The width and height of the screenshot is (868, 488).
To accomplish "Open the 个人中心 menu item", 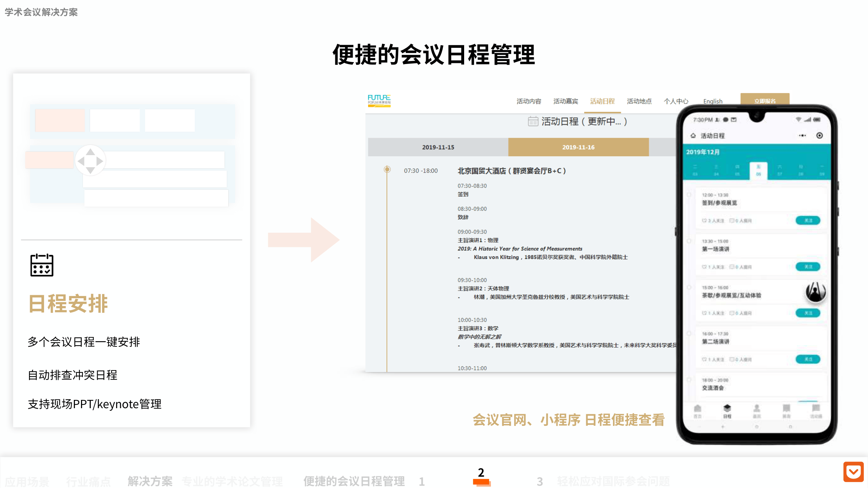I will point(676,101).
